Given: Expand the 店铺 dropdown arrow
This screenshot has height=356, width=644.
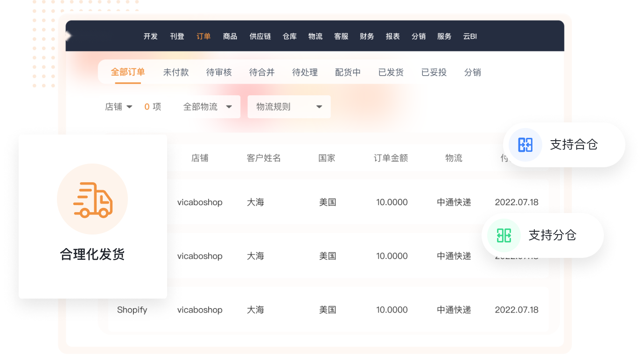Looking at the screenshot, I should (129, 107).
